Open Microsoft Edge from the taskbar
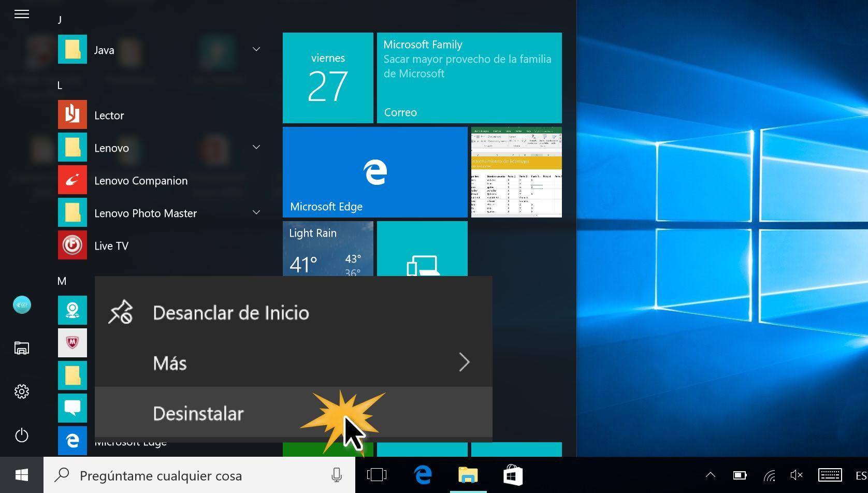This screenshot has height=493, width=868. click(423, 475)
